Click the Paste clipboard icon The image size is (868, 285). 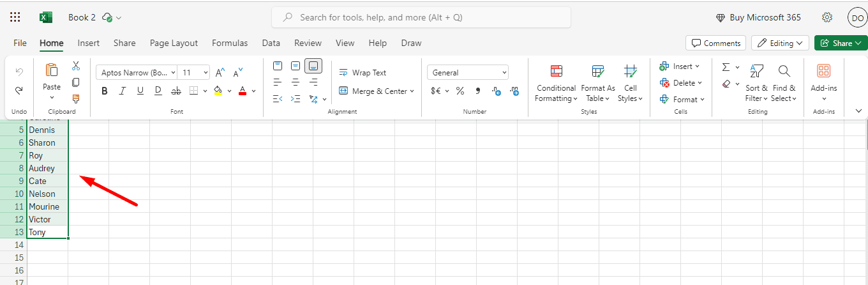[x=52, y=70]
